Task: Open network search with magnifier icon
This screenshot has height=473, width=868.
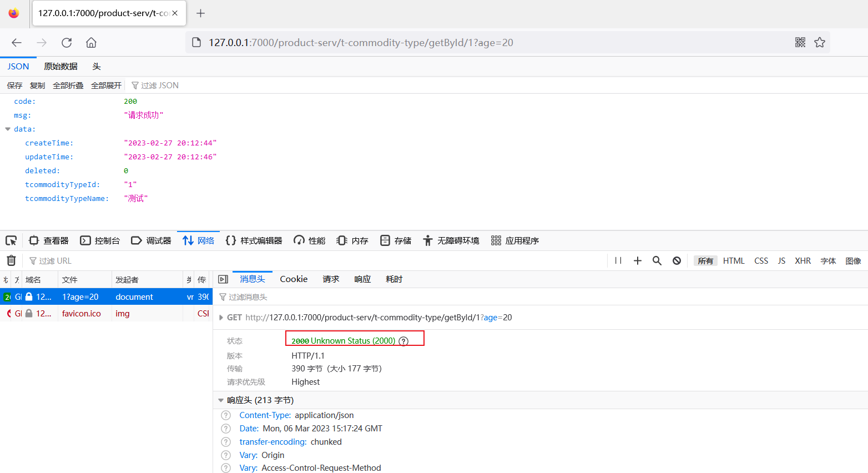Action: [x=657, y=260]
